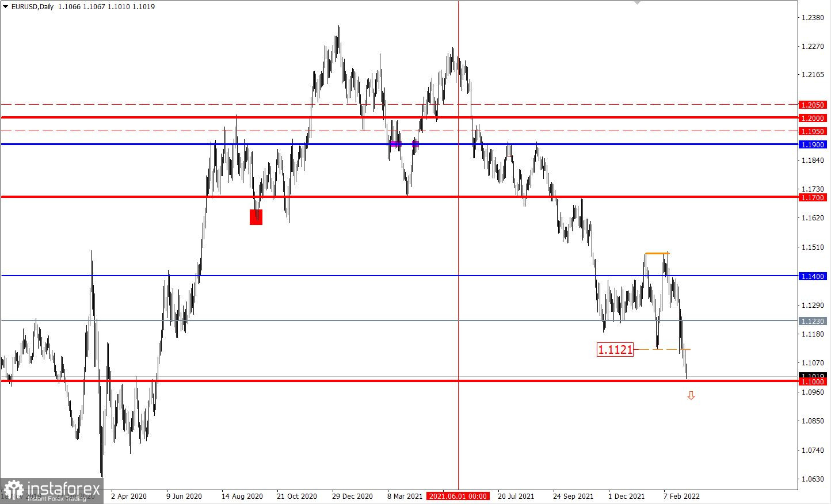Click the 1.1121 text annotation box
The height and width of the screenshot is (504, 831).
pos(615,349)
